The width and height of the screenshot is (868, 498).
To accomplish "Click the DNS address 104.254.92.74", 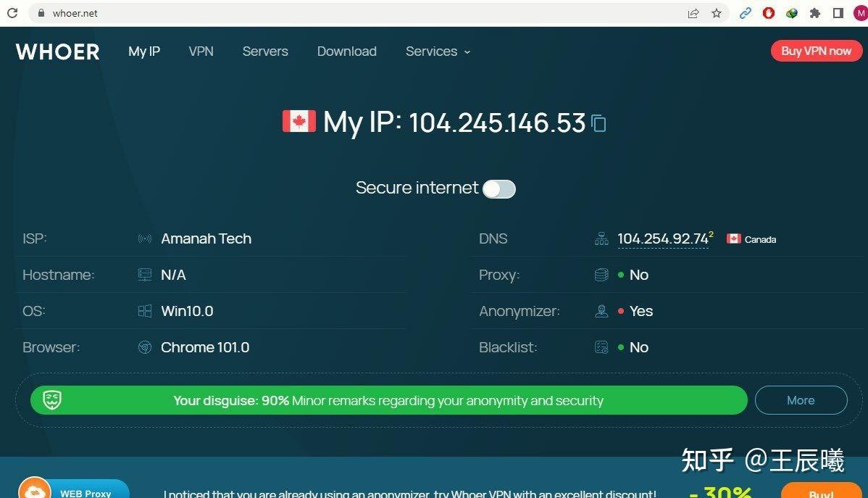I will [x=663, y=238].
